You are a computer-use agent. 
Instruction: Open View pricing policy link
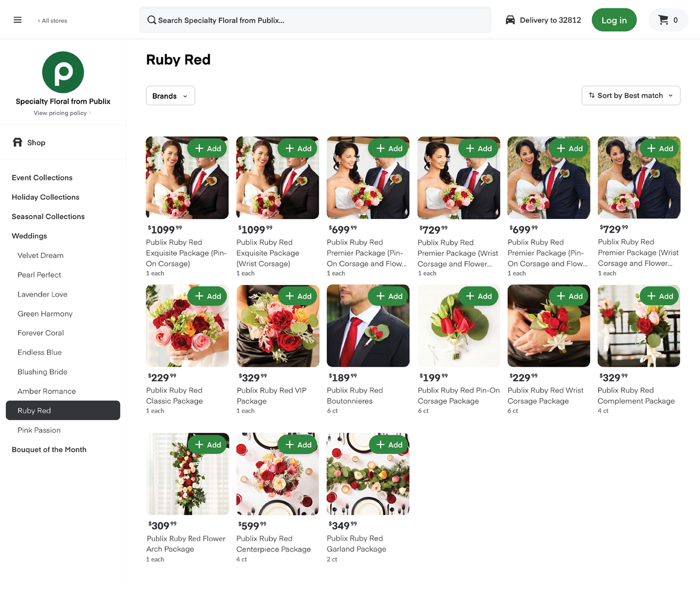coord(62,113)
